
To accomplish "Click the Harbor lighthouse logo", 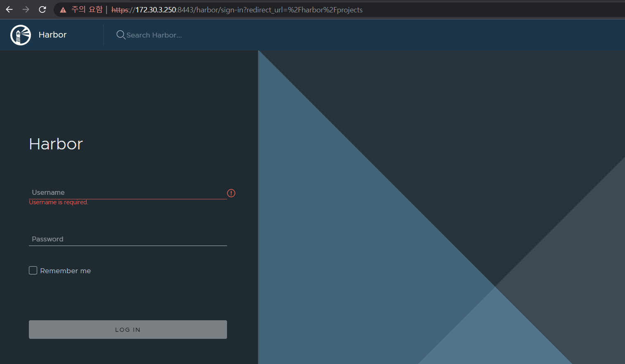I will 21,35.
